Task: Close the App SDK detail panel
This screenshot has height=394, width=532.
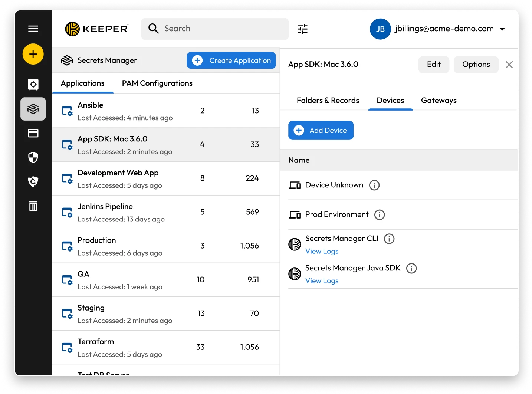Action: [509, 65]
